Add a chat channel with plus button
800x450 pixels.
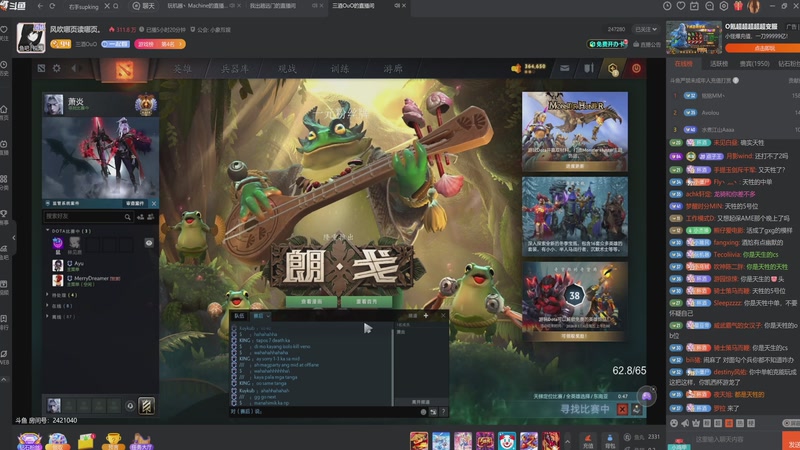click(x=426, y=316)
